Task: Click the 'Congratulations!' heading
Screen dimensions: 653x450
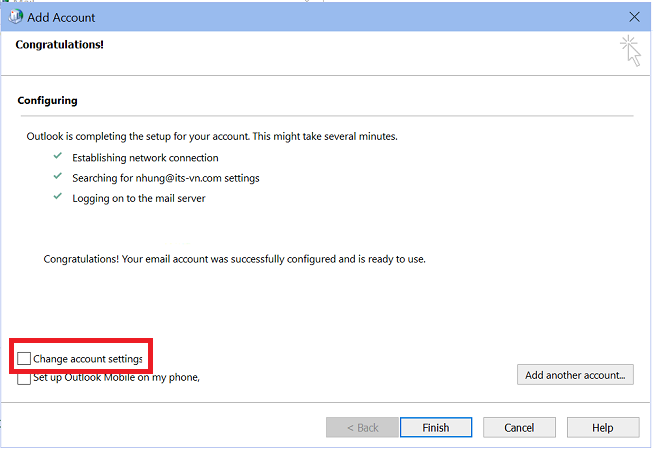Action: [60, 45]
